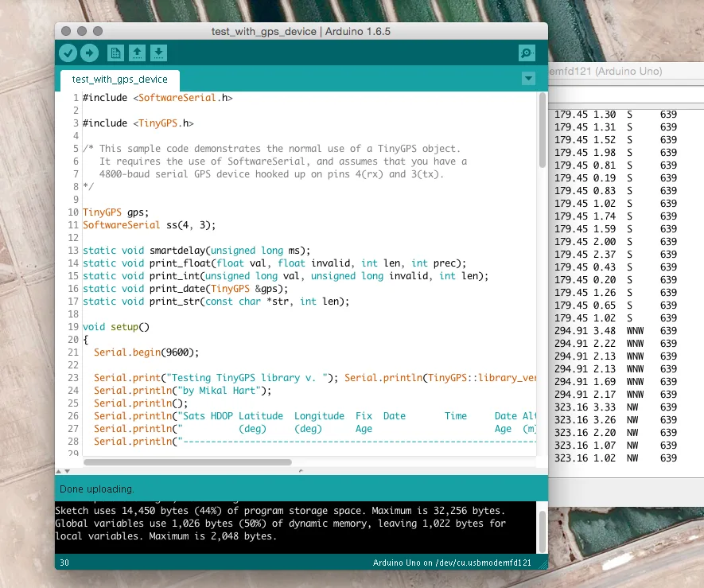Verify the sketch with the checkmark icon
Screen dimensions: 704x588
[x=68, y=53]
